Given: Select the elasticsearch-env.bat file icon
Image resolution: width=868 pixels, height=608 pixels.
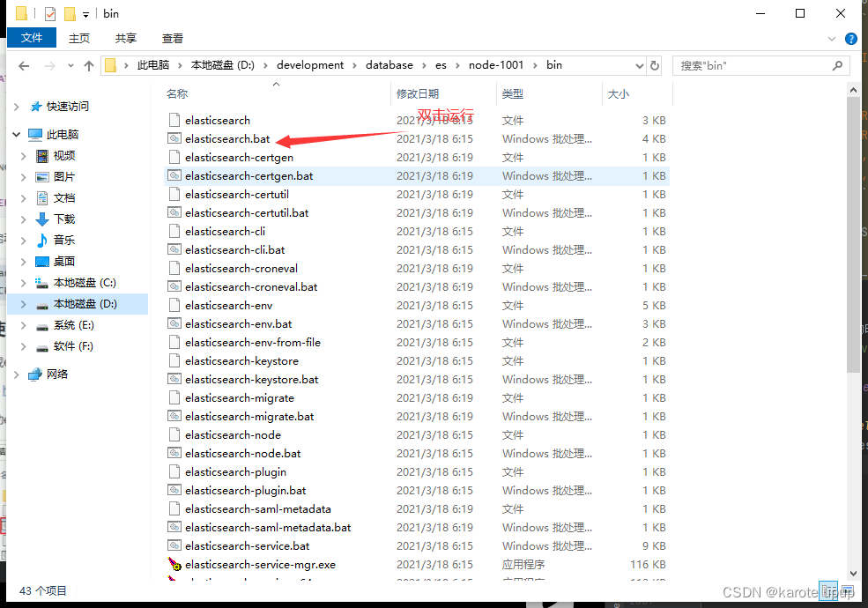Looking at the screenshot, I should [x=174, y=323].
